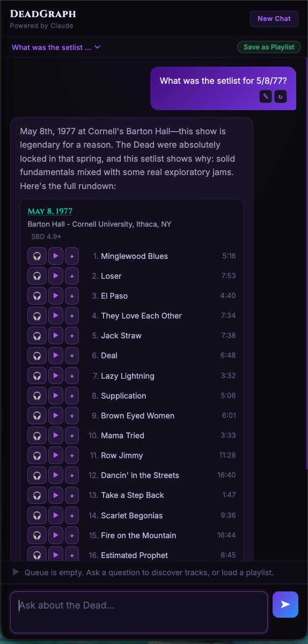308x644 pixels.
Task: Click the Barton Hall venue text
Action: pyautogui.click(x=99, y=225)
